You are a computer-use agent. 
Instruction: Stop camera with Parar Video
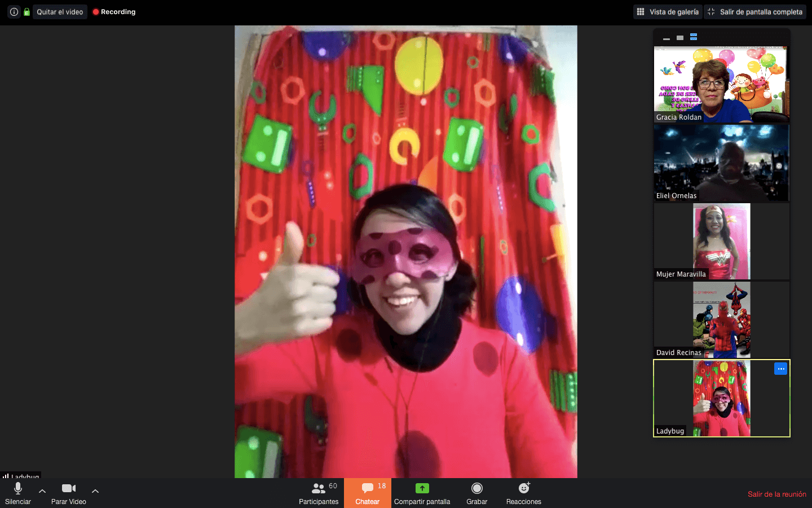point(69,493)
